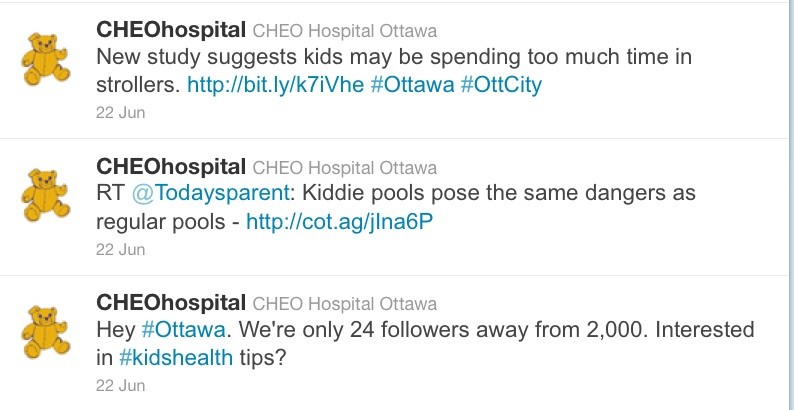The height and width of the screenshot is (410, 794).
Task: Open CHEOhospital username on the kiddie pools retweet
Action: coord(171,165)
